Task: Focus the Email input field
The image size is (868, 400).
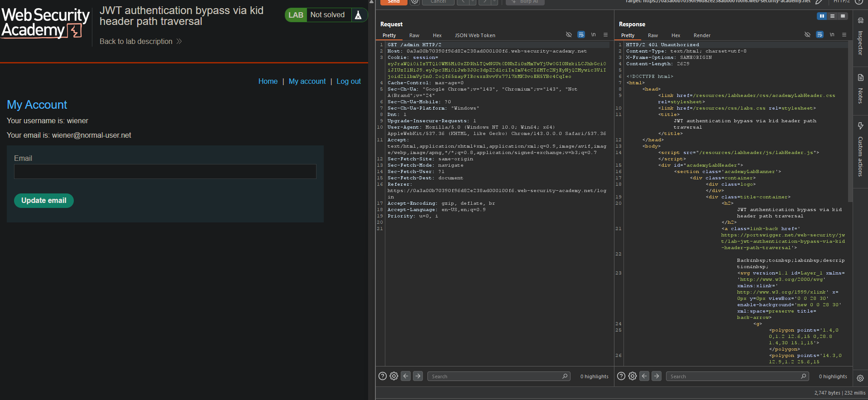Action: pyautogui.click(x=165, y=171)
